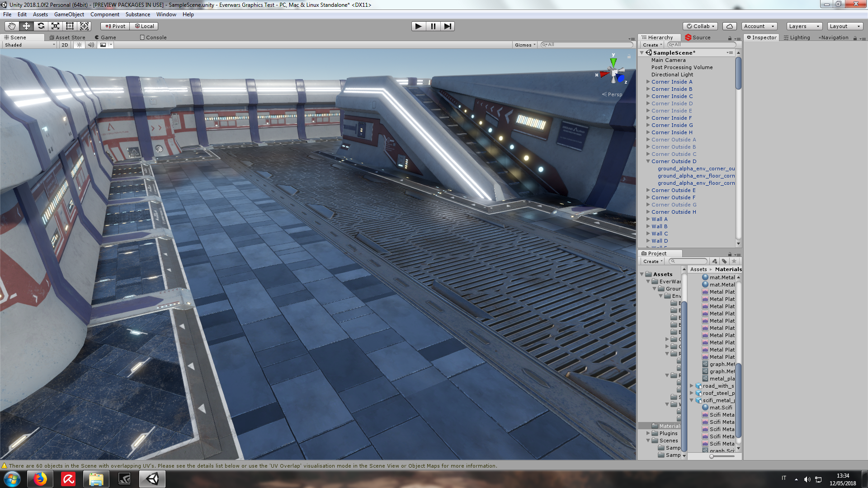Open cloud services icon

[729, 26]
